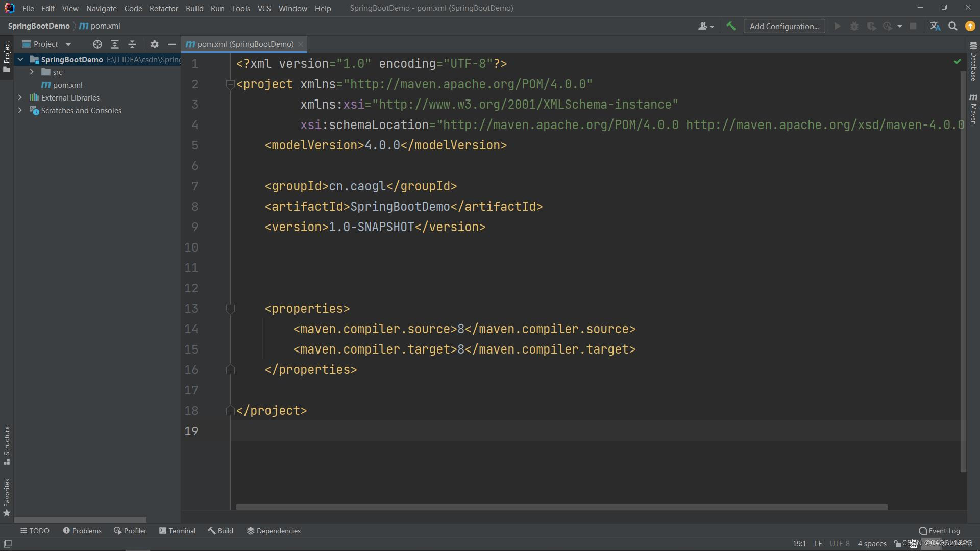Expand the src folder in the project tree
The height and width of the screenshot is (551, 980).
point(32,72)
